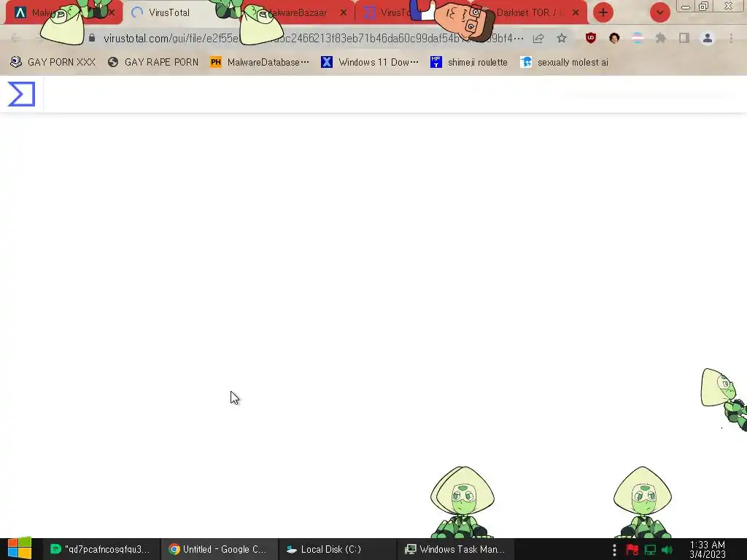747x560 pixels.
Task: View site info via lock icon
Action: pyautogui.click(x=91, y=38)
